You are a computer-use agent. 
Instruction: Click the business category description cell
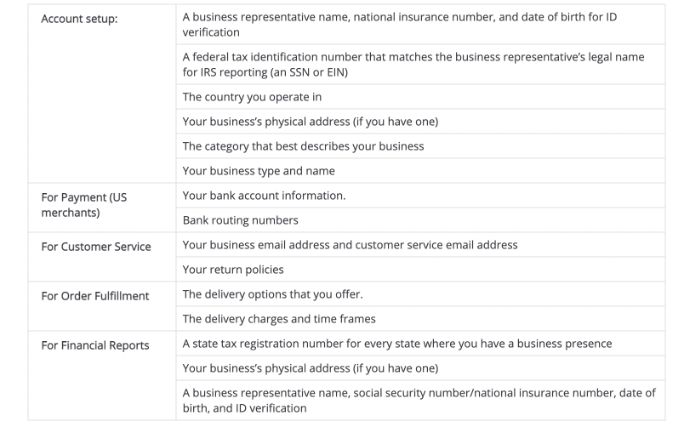tap(303, 146)
